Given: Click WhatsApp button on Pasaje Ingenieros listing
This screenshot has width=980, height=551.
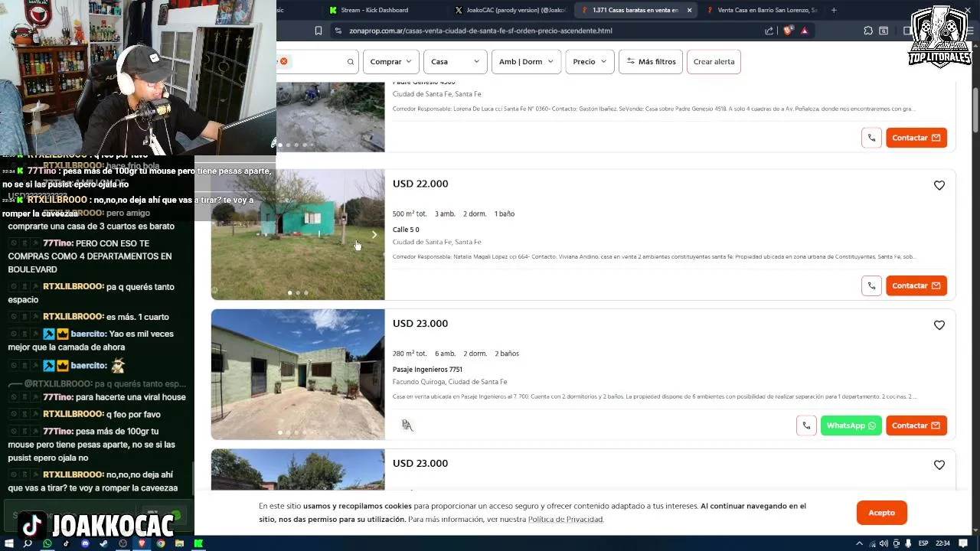Looking at the screenshot, I should 851,425.
